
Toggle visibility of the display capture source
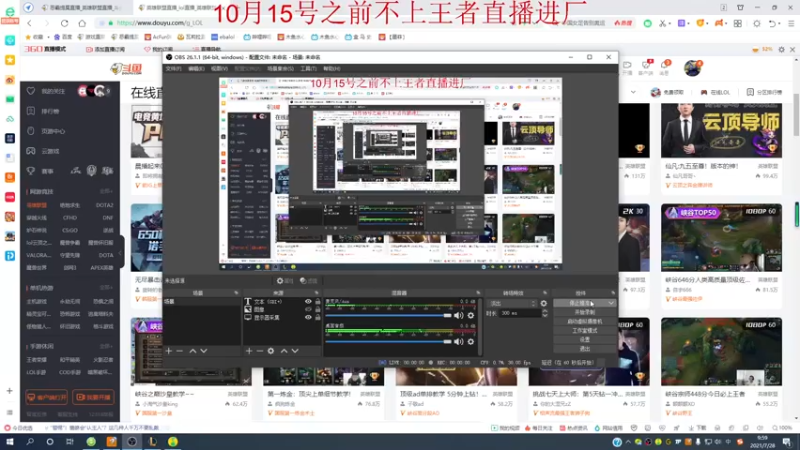(308, 317)
